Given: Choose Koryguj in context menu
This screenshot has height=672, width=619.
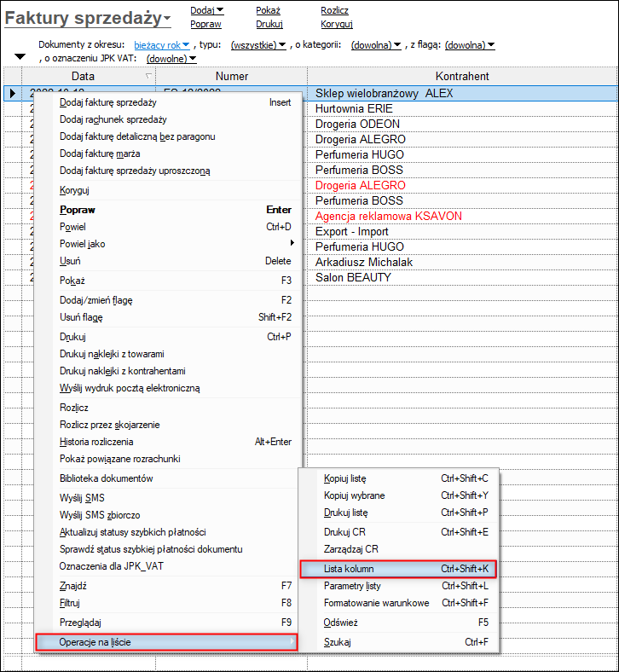Looking at the screenshot, I should pyautogui.click(x=175, y=190).
